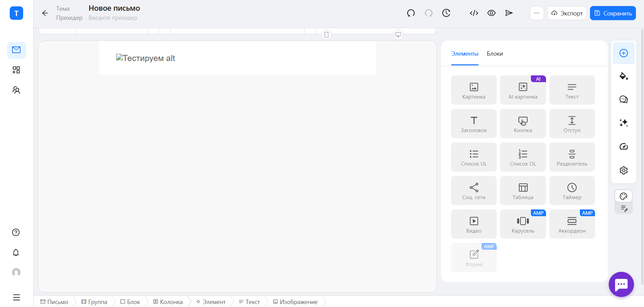Viewport: 644px width, 307px height.
Task: Select Текст in the breadcrumb
Action: (249, 302)
